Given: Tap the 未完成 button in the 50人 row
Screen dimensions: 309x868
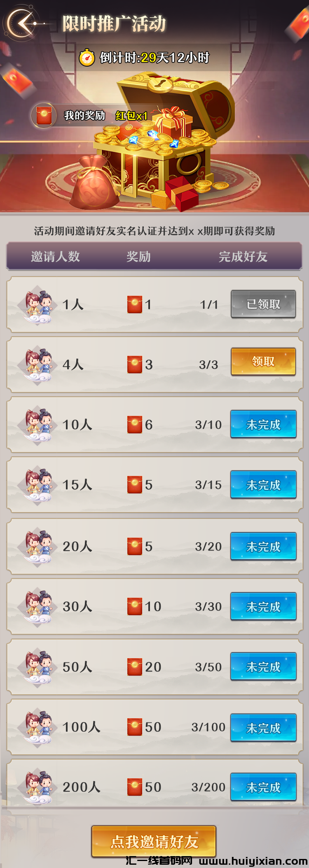Looking at the screenshot, I should pyautogui.click(x=263, y=666).
